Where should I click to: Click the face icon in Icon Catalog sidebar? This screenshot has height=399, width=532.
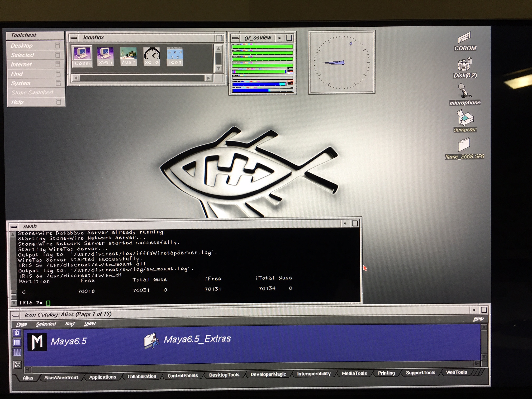[17, 365]
